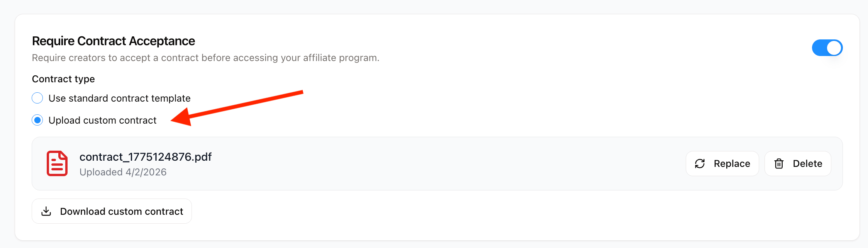Click the trash can Delete icon
The height and width of the screenshot is (248, 868).
(779, 164)
